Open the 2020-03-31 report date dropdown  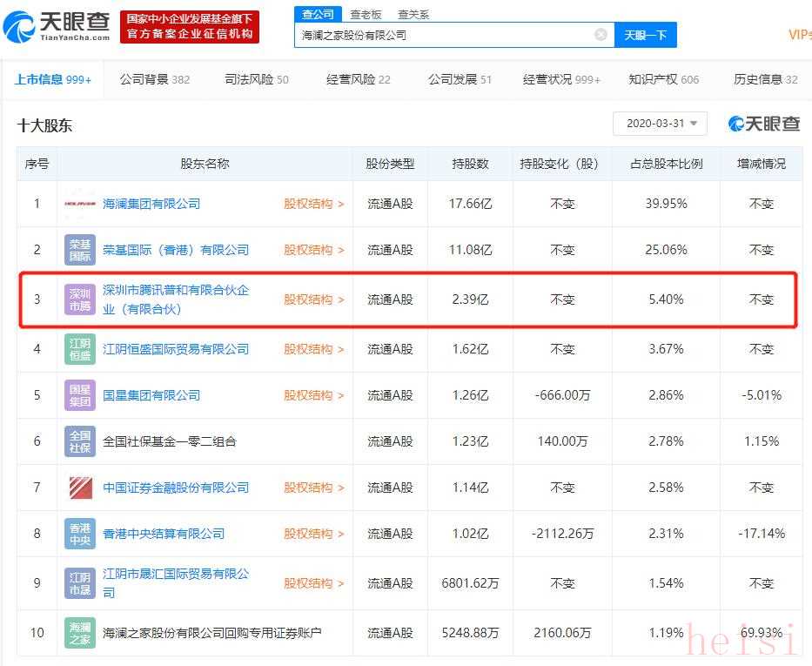click(660, 124)
